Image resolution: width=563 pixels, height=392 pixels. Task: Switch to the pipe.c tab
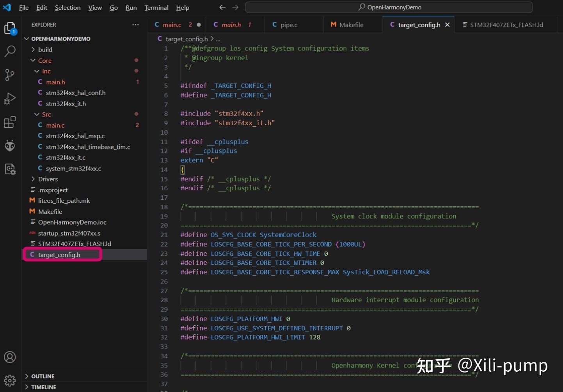[288, 25]
